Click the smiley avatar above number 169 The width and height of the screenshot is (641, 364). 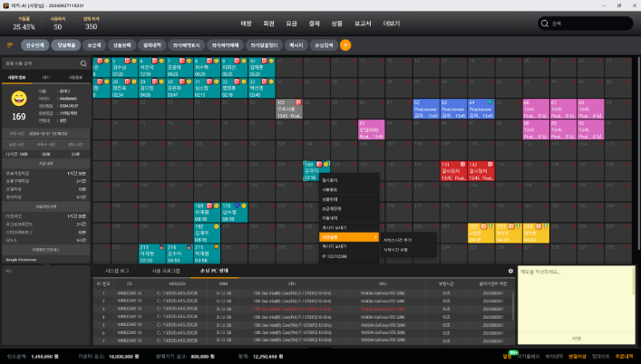[18, 97]
